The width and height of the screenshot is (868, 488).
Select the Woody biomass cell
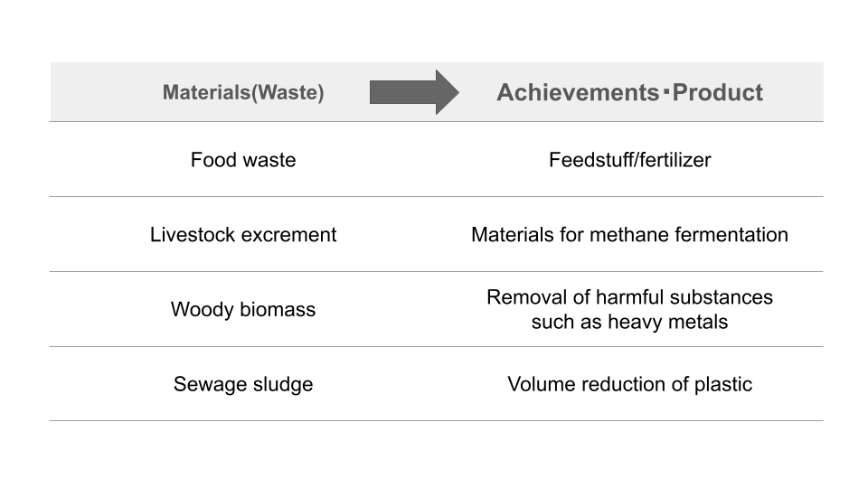243,309
